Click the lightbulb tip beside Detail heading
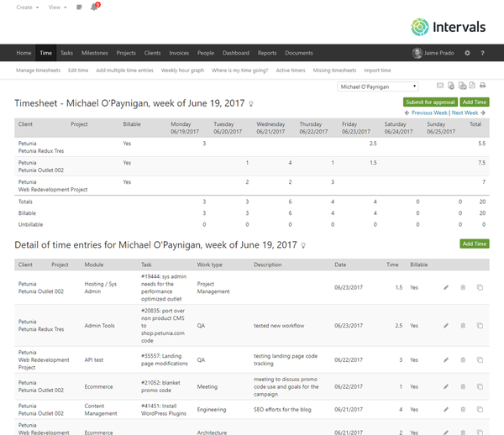Screen dimensions: 504x435 303,245
